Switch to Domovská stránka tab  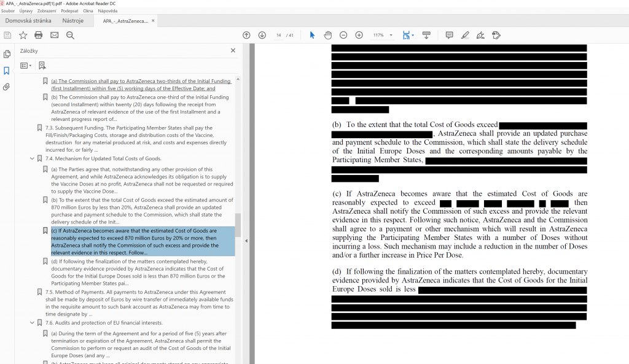point(28,21)
